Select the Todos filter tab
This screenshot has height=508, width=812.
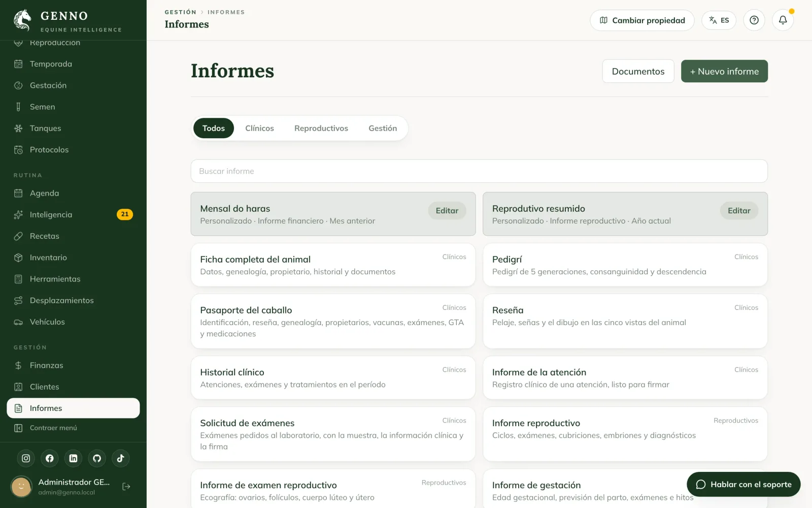coord(214,128)
